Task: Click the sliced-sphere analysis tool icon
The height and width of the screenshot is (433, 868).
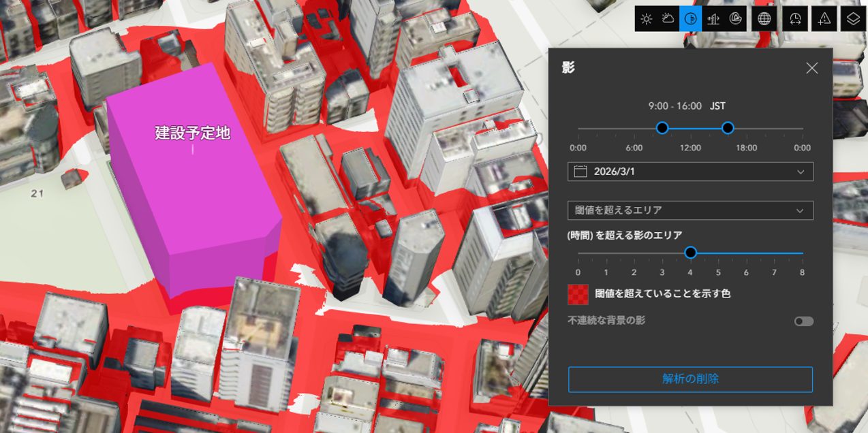Action: [x=735, y=19]
